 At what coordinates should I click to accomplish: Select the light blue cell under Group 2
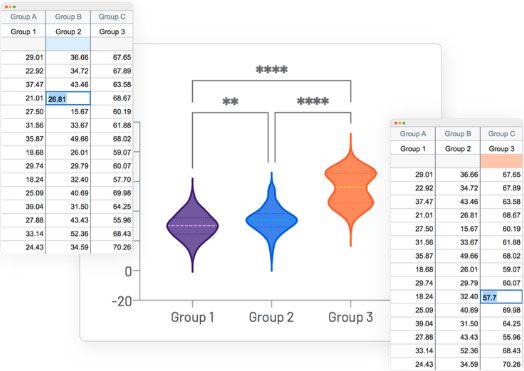(68, 44)
